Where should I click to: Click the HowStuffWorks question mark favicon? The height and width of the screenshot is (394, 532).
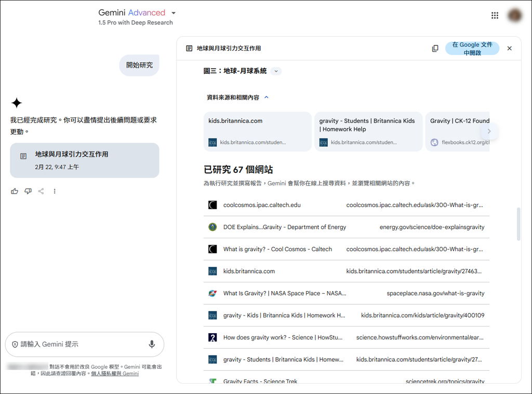pos(212,337)
